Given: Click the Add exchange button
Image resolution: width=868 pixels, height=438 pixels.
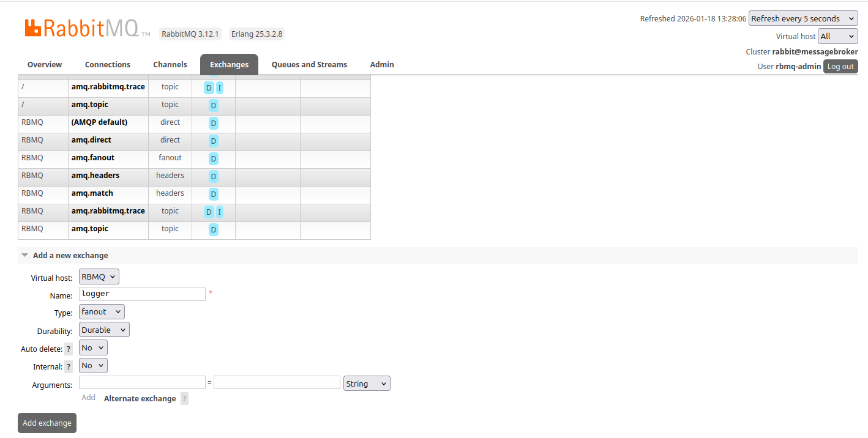Looking at the screenshot, I should click(x=47, y=423).
